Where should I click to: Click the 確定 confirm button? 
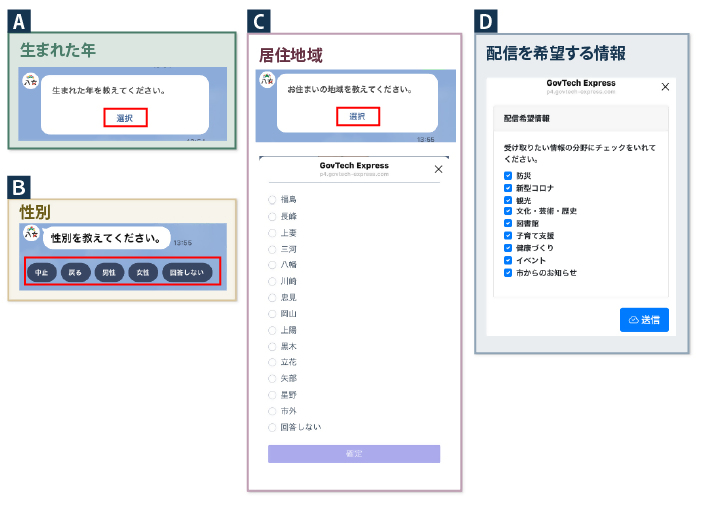tap(354, 454)
